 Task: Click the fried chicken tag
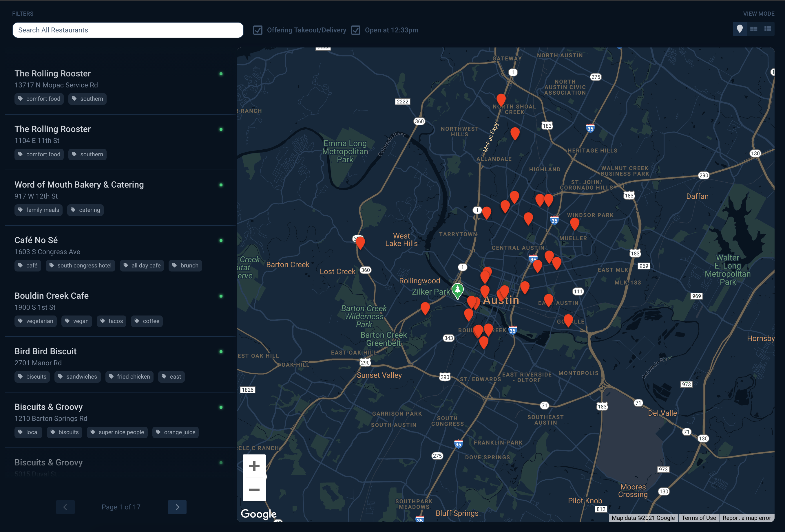[x=129, y=377]
